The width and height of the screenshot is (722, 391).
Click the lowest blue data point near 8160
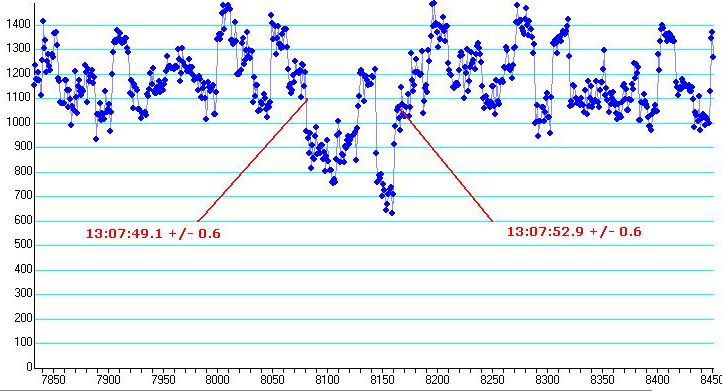392,213
